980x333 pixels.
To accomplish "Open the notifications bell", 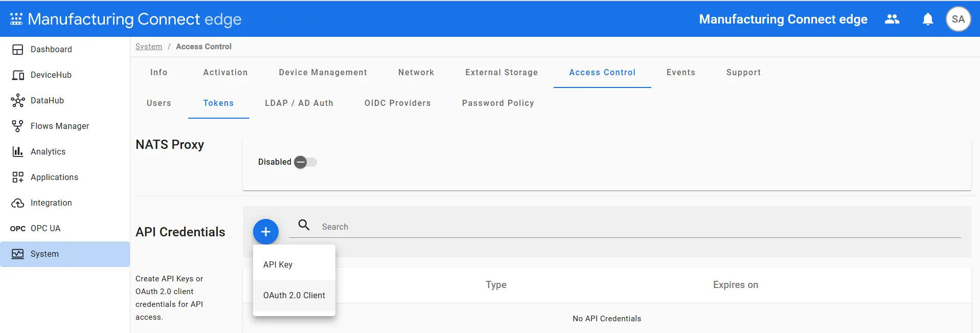I will point(928,19).
